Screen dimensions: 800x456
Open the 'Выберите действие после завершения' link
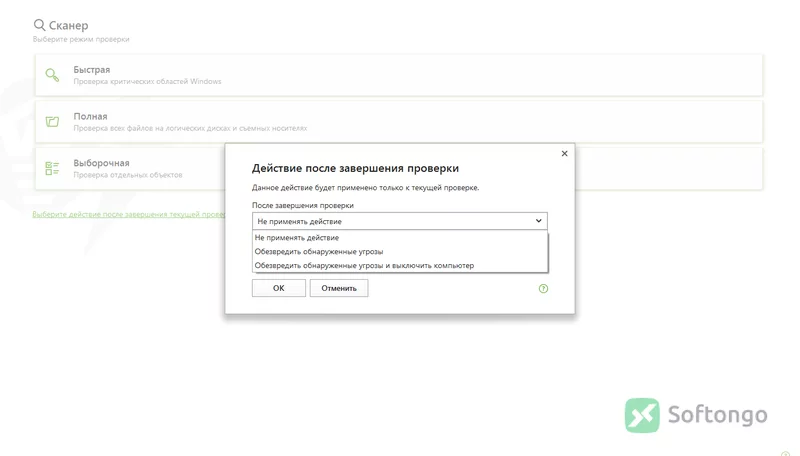(x=129, y=214)
